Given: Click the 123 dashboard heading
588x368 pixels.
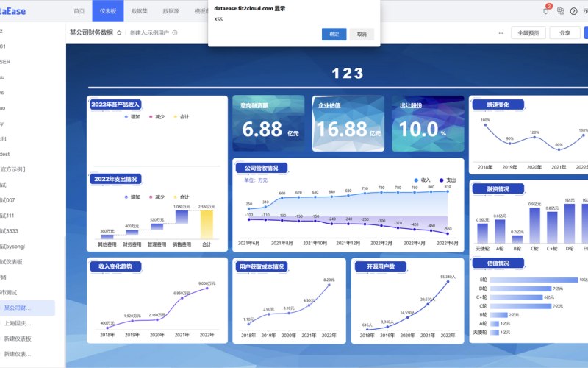Looking at the screenshot, I should tap(348, 73).
